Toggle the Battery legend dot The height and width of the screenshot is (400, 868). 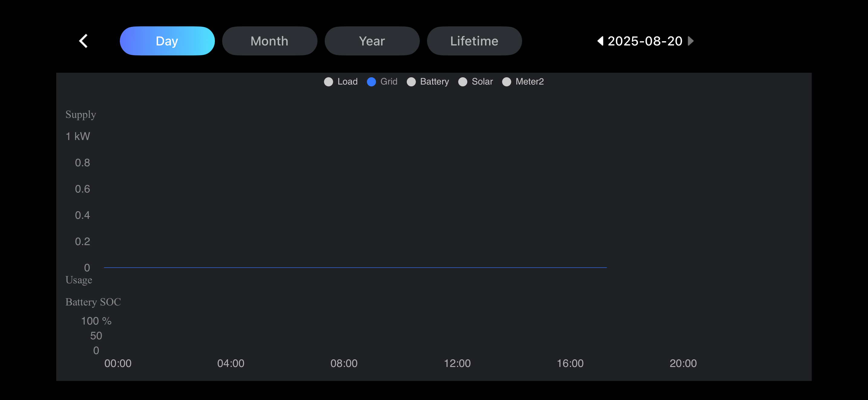(x=411, y=82)
